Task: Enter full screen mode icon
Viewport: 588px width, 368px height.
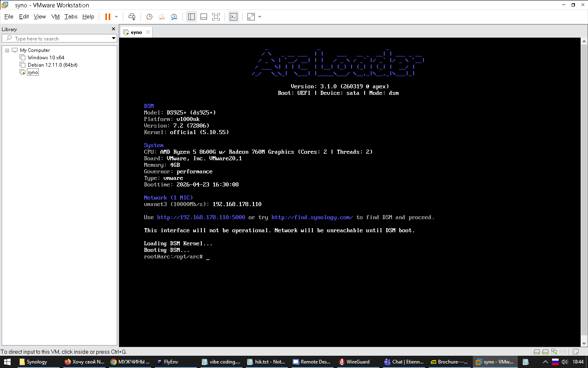Action: pos(216,17)
